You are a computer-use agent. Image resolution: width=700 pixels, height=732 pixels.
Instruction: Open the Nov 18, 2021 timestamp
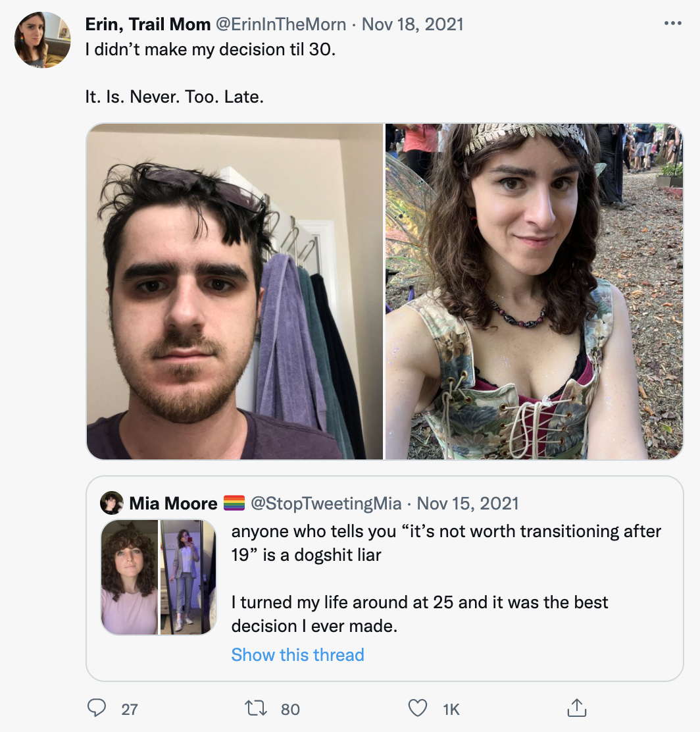tap(413, 24)
